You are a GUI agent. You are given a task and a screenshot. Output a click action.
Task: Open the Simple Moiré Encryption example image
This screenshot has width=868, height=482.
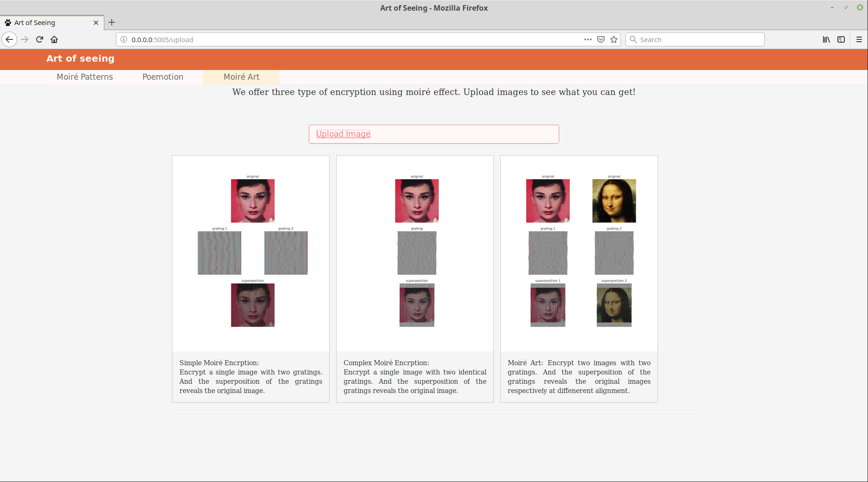(251, 253)
